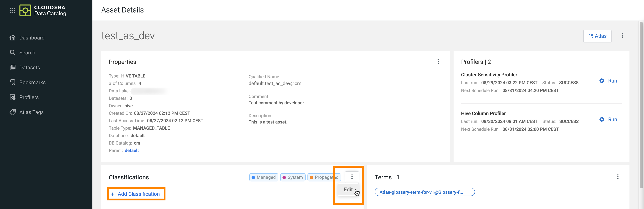The image size is (644, 209).
Task: Select Edit from the Classifications menu
Action: pos(348,189)
